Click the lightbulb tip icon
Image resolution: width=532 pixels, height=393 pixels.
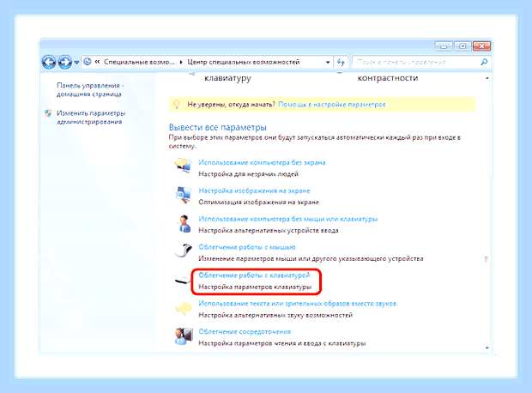pyautogui.click(x=177, y=104)
